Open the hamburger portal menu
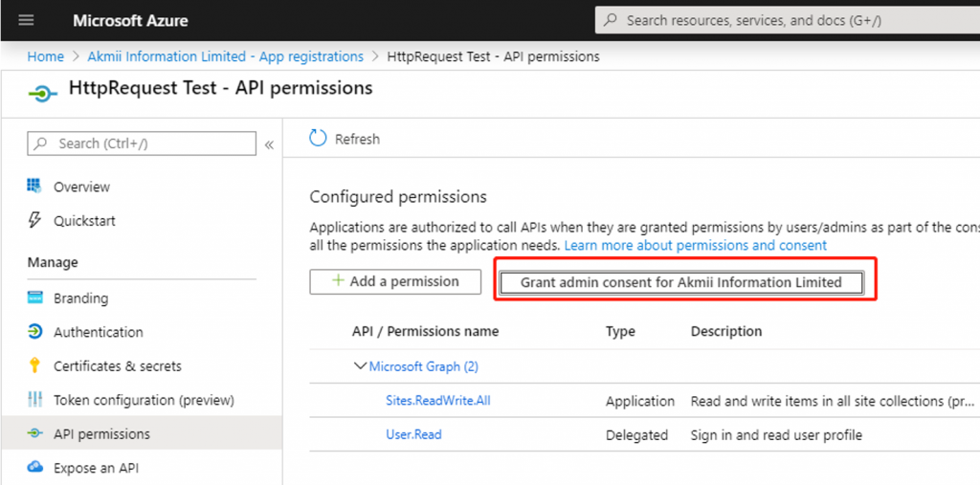 coord(26,20)
